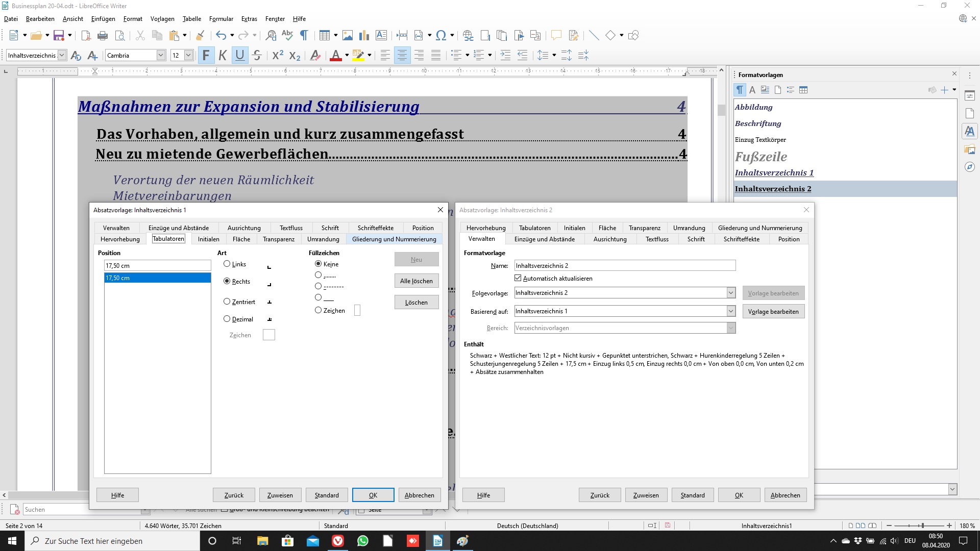Open font size 12 dropdown
This screenshot has height=551, width=980.
(188, 55)
